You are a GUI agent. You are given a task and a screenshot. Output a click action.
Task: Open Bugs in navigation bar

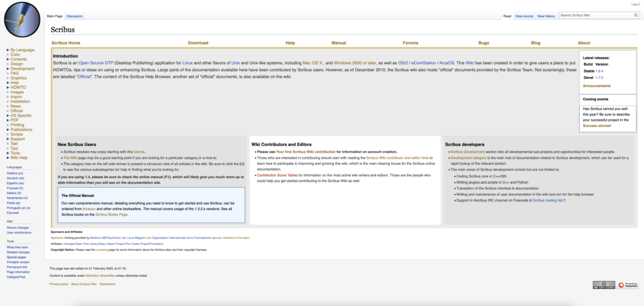pos(484,43)
